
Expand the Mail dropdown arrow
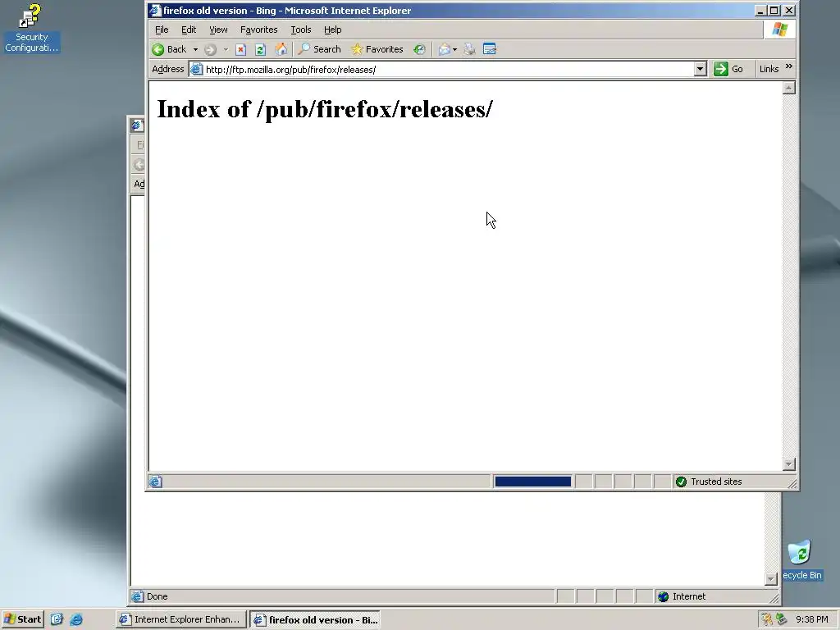454,50
